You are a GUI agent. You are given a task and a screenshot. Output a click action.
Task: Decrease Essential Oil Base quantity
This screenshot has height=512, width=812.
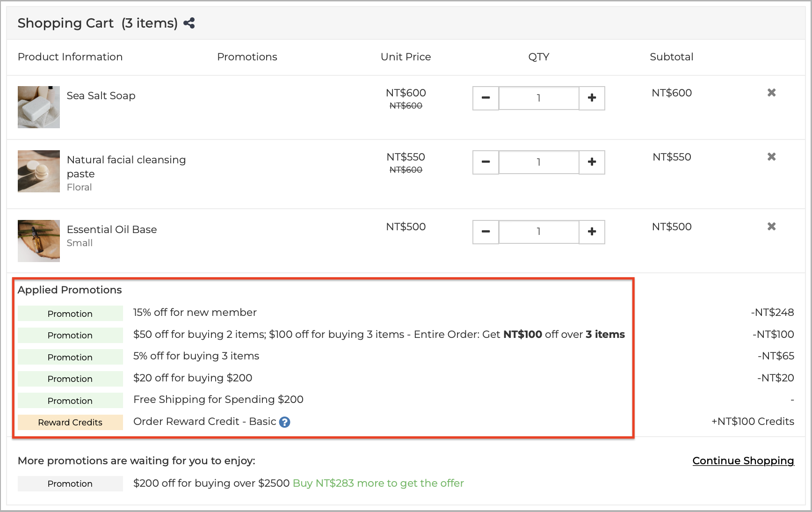(486, 232)
